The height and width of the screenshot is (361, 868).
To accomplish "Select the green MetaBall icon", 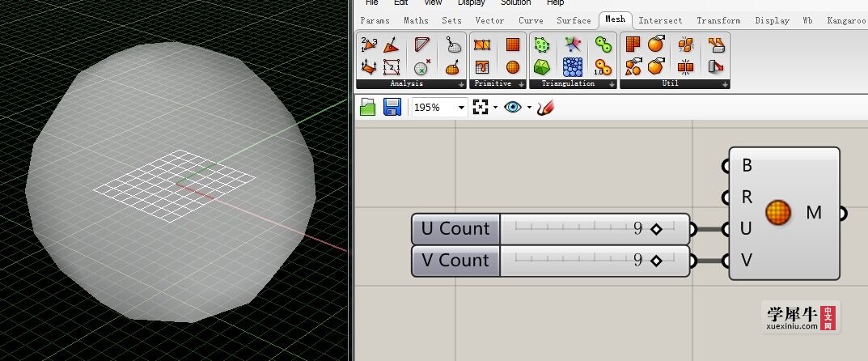I will tap(603, 45).
